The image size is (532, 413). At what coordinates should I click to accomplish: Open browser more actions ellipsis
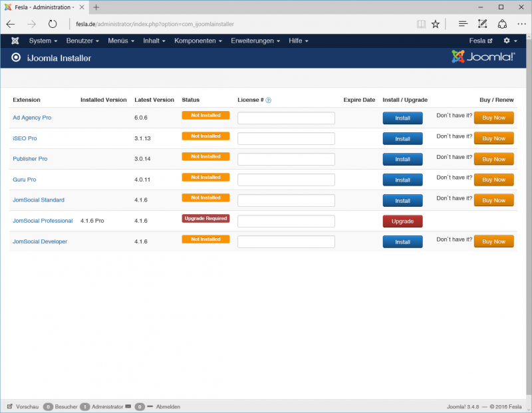tap(521, 24)
